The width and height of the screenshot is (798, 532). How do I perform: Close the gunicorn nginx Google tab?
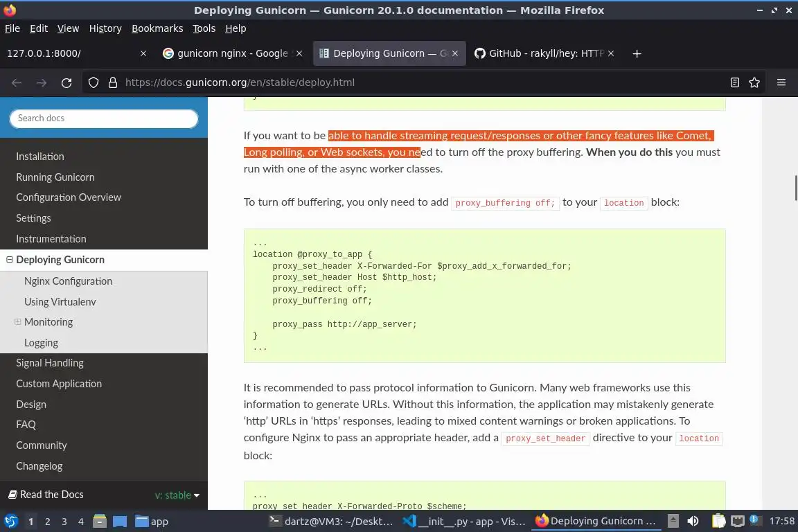pos(299,53)
